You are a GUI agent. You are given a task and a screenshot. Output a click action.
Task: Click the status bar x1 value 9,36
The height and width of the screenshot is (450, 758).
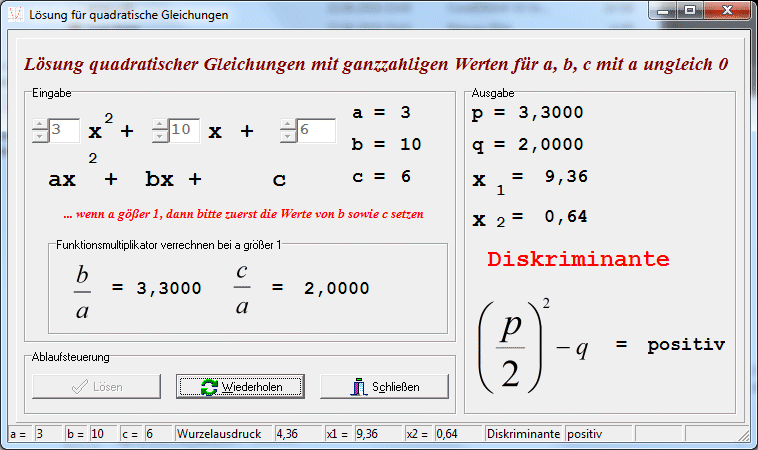(378, 434)
